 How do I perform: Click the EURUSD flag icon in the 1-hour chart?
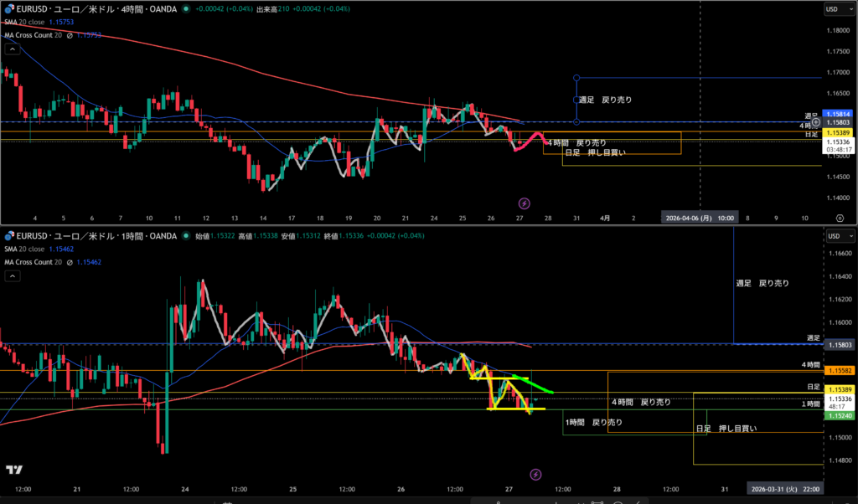8,237
